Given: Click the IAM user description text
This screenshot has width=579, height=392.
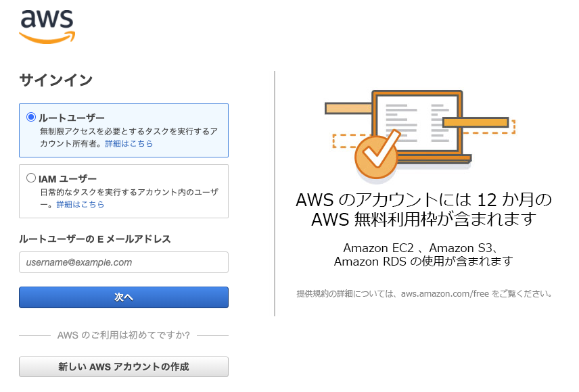Looking at the screenshot, I should pyautogui.click(x=129, y=198).
